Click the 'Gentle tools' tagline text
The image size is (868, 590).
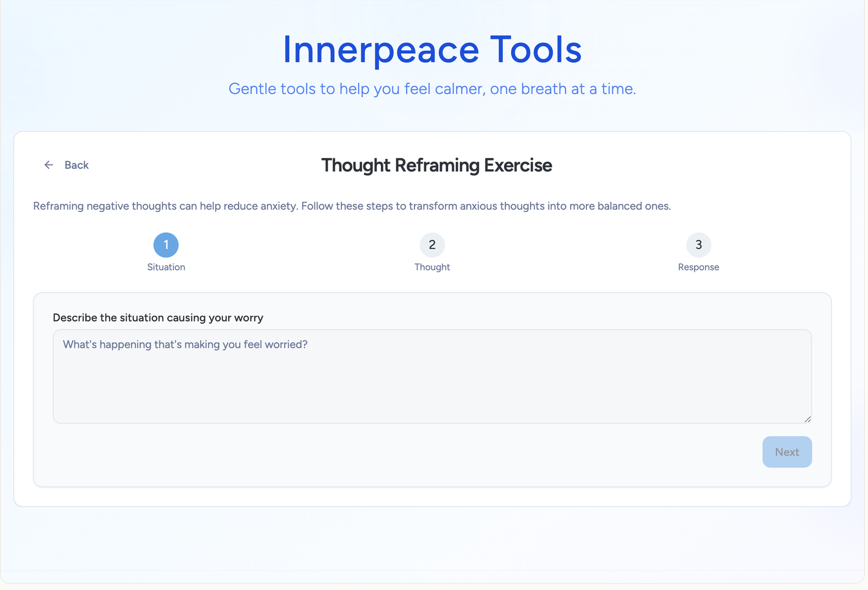(x=432, y=89)
